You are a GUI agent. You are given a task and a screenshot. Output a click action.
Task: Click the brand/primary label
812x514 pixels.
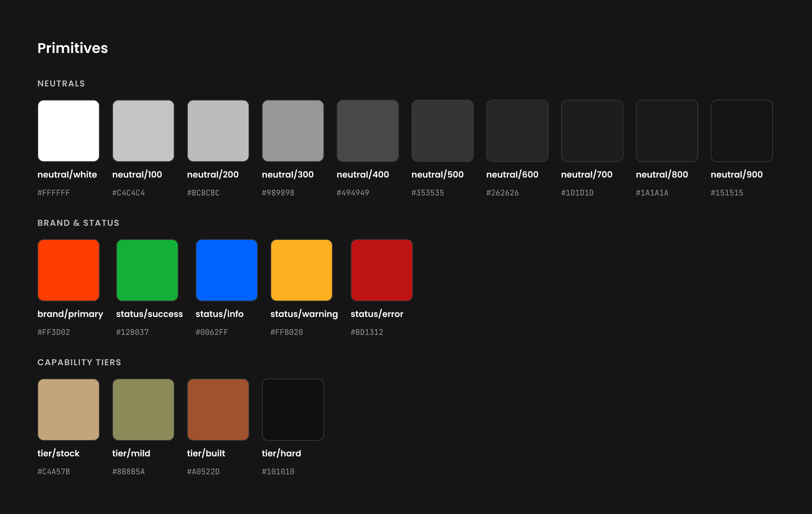click(70, 314)
